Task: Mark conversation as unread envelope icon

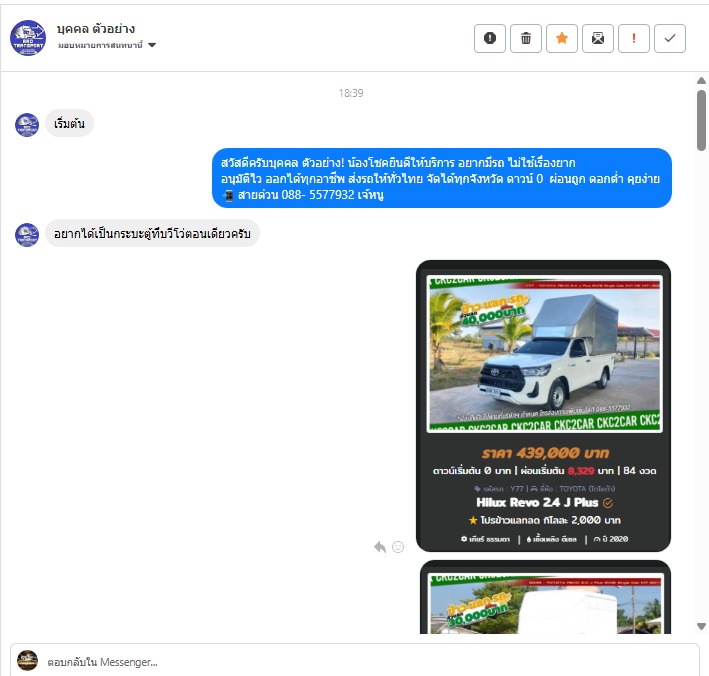Action: click(598, 38)
